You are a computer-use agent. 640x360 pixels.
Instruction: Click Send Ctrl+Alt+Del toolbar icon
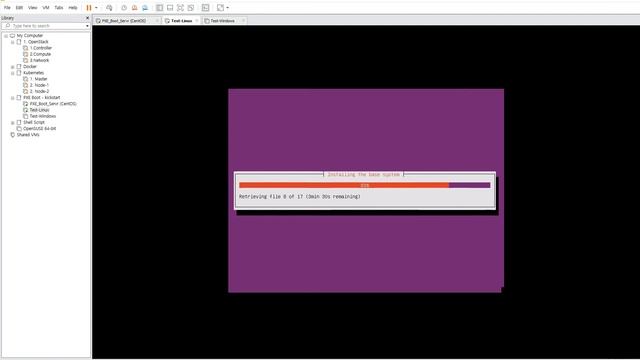tap(109, 8)
